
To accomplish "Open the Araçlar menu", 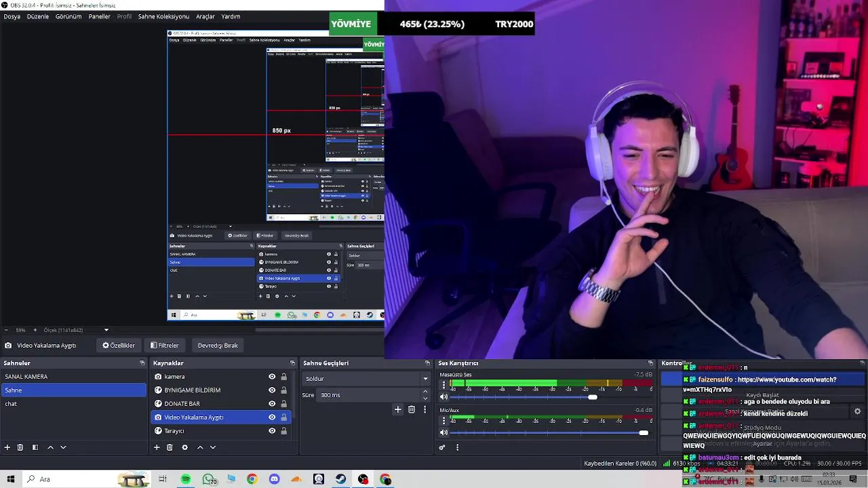I will (205, 16).
